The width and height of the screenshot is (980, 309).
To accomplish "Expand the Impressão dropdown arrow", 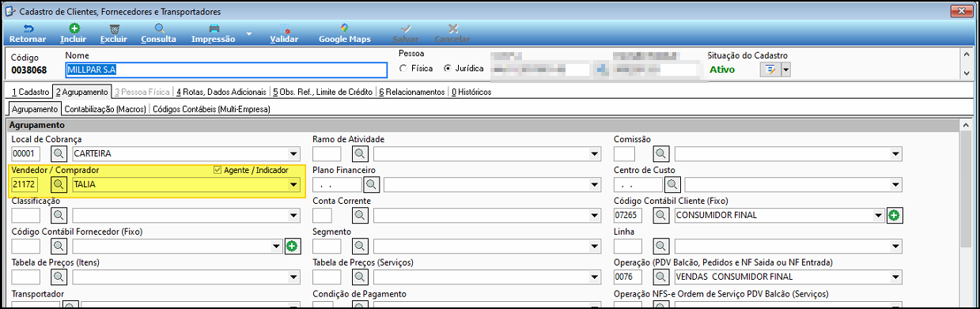I will [249, 34].
